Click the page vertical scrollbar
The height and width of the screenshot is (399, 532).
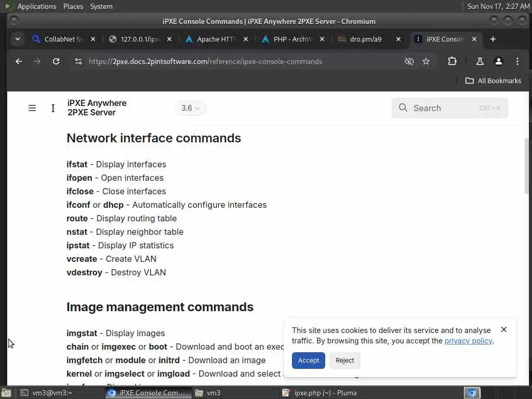[x=526, y=166]
